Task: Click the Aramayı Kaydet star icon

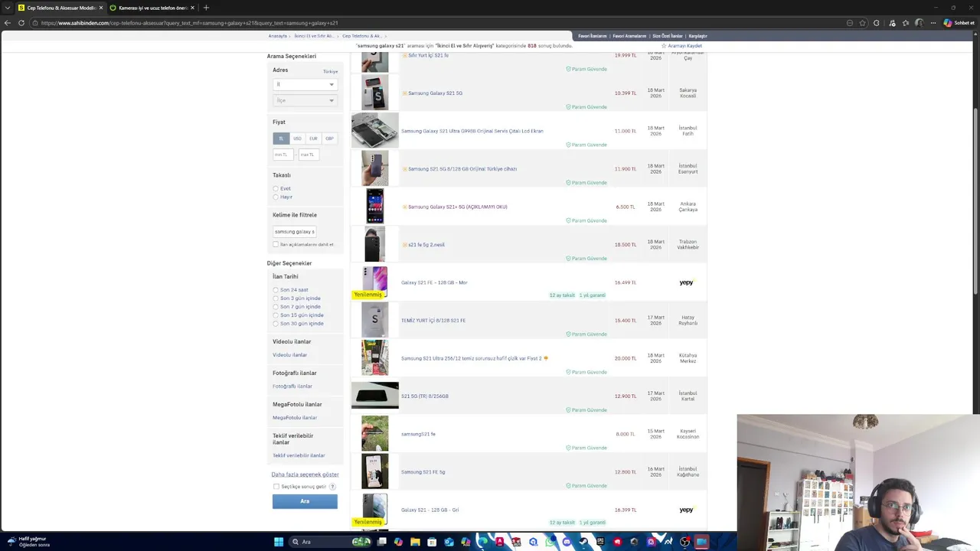Action: click(x=664, y=46)
